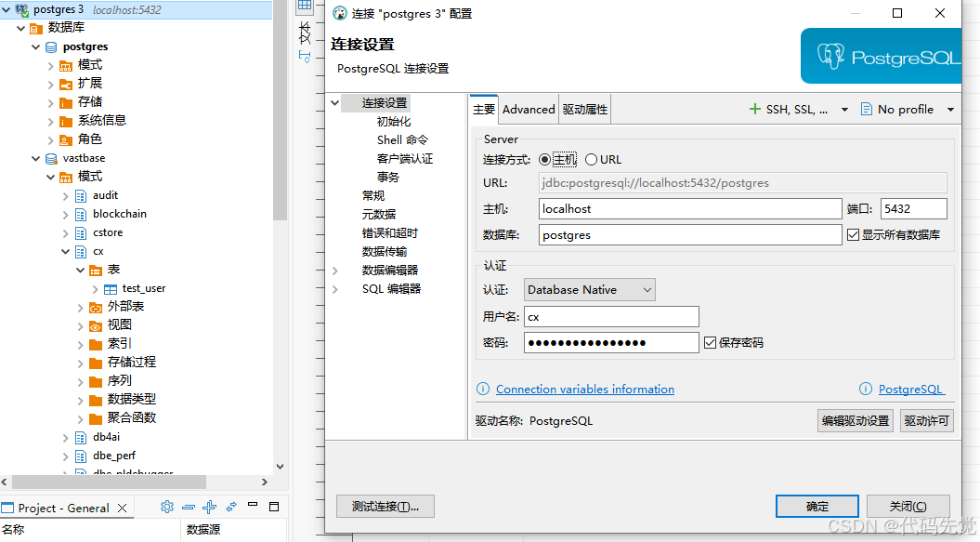Click the green plus SSH, SSL icon
The image size is (980, 542).
[755, 110]
